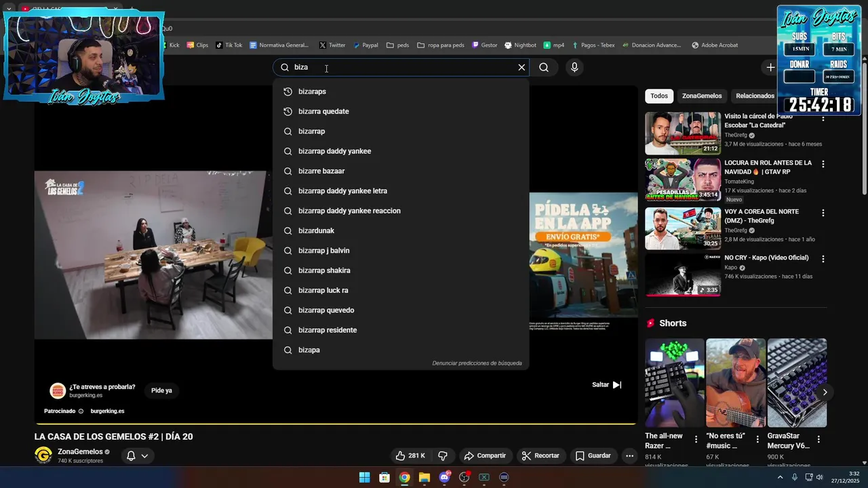Dislike the video
The height and width of the screenshot is (488, 868).
(x=443, y=455)
